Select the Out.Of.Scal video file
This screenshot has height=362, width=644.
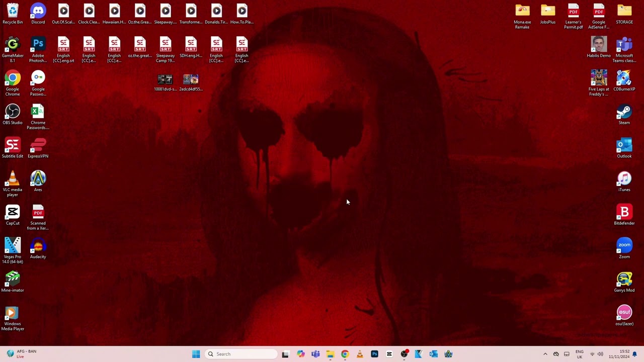(63, 14)
